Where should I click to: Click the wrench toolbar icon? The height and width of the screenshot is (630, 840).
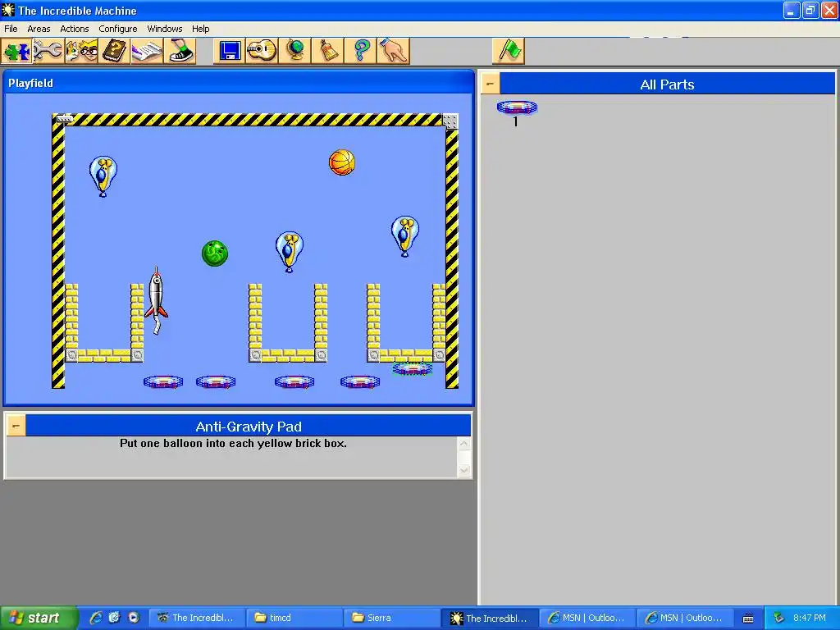(x=48, y=52)
